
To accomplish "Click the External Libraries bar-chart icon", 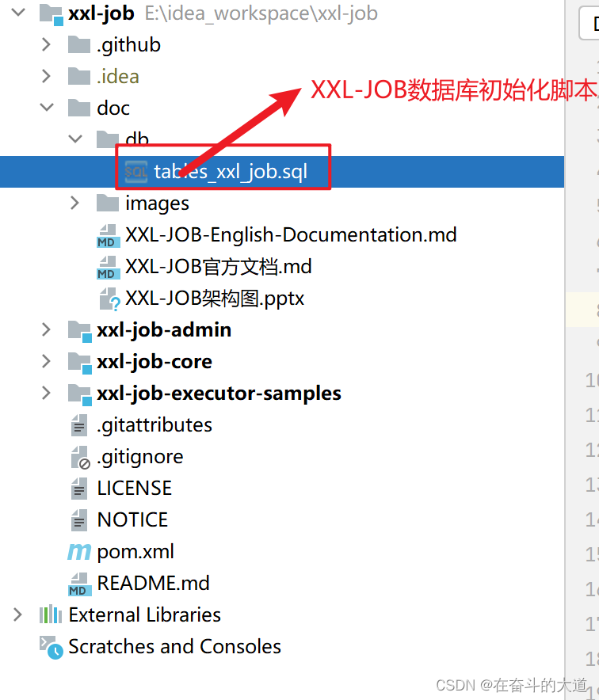I will pyautogui.click(x=51, y=614).
